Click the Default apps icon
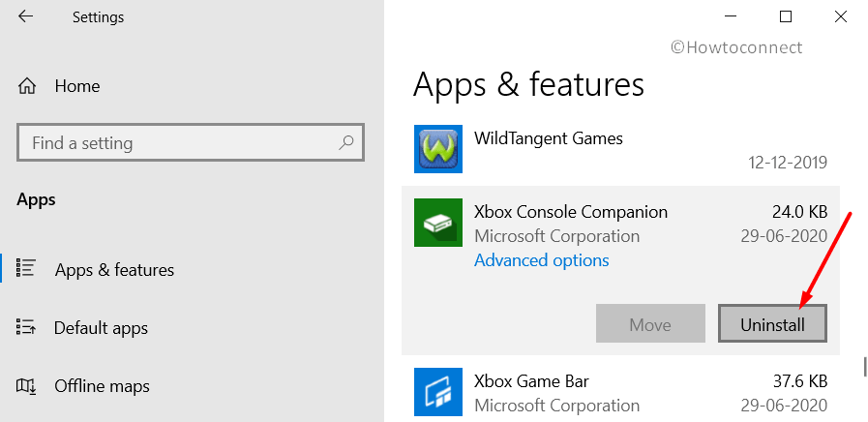The height and width of the screenshot is (422, 868). pos(26,327)
